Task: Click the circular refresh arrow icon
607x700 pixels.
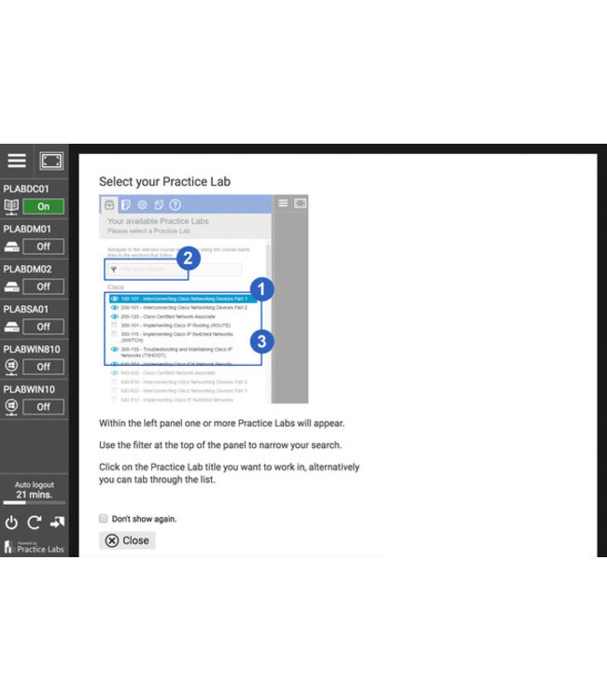Action: 34,523
